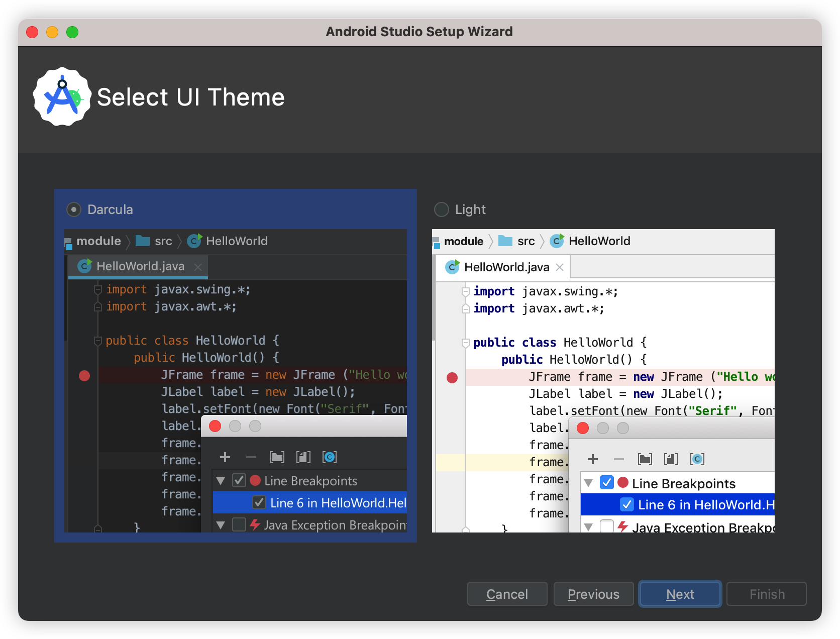Collapse Java Exception Breakpoints in Darcula preview
The width and height of the screenshot is (840, 639).
[x=221, y=525]
